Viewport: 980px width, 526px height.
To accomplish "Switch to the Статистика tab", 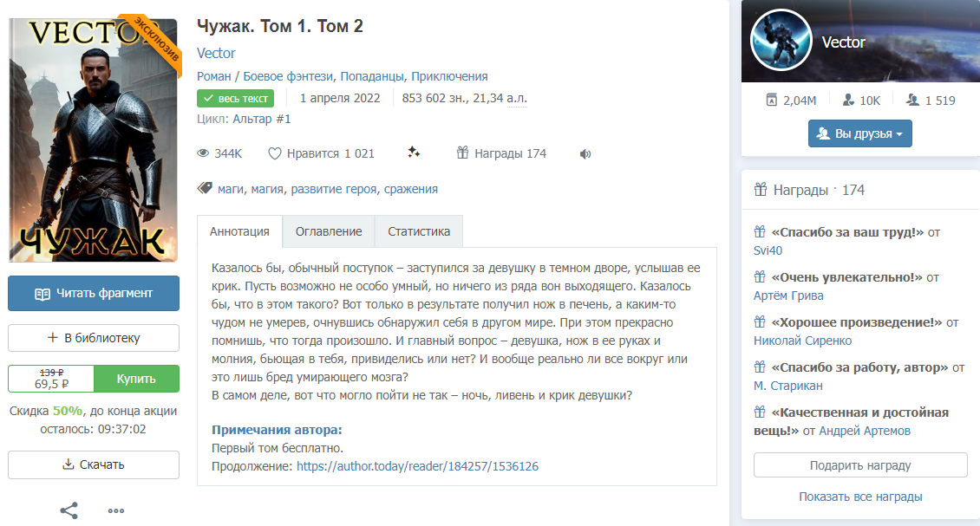I will 419,231.
